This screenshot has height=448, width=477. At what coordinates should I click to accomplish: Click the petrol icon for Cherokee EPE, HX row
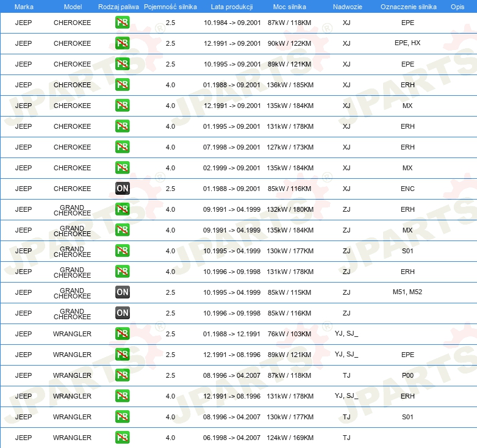click(122, 43)
